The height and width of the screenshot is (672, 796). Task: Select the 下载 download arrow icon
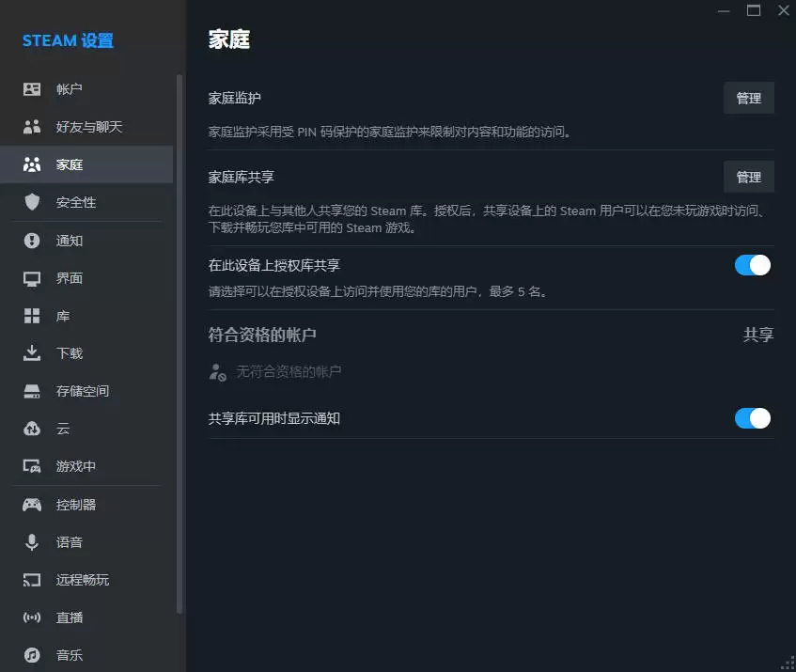[32, 353]
